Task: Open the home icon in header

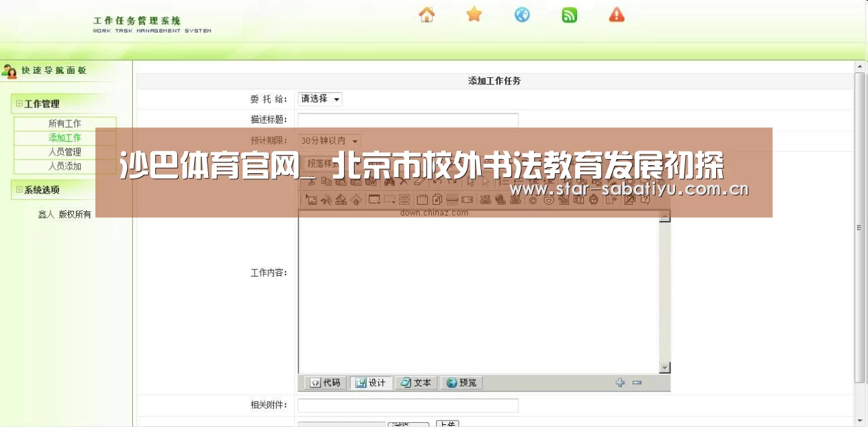Action: [427, 15]
